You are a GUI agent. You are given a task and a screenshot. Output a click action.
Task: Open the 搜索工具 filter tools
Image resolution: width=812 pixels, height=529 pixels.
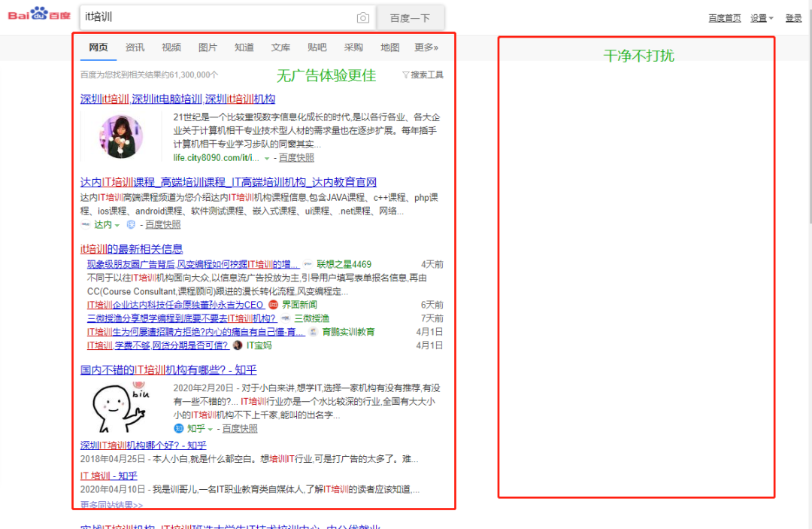[423, 75]
